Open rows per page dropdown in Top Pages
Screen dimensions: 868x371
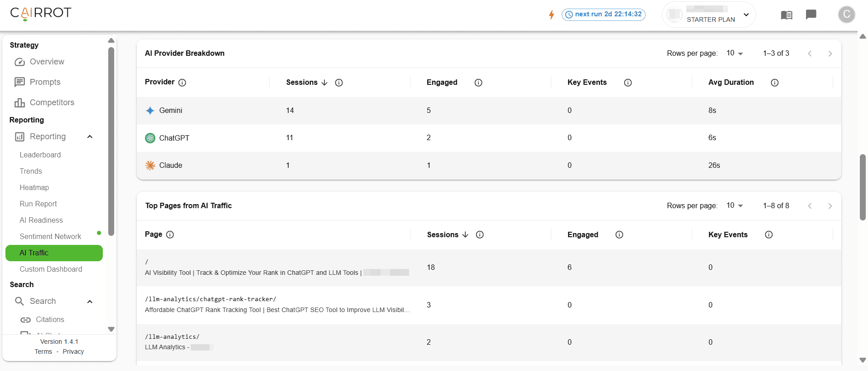coord(734,205)
